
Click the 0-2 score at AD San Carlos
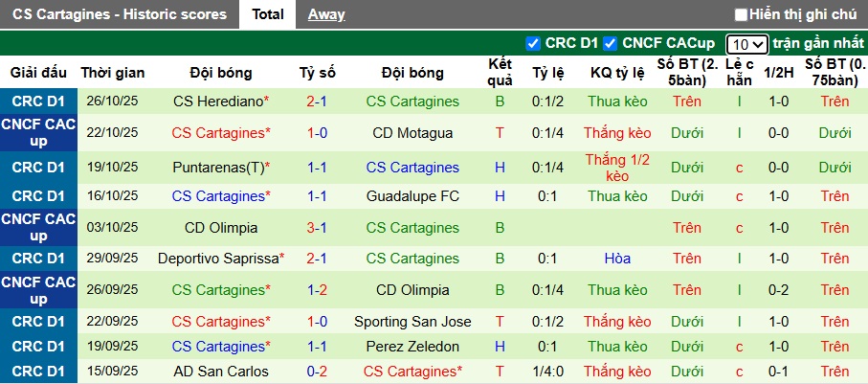317,372
